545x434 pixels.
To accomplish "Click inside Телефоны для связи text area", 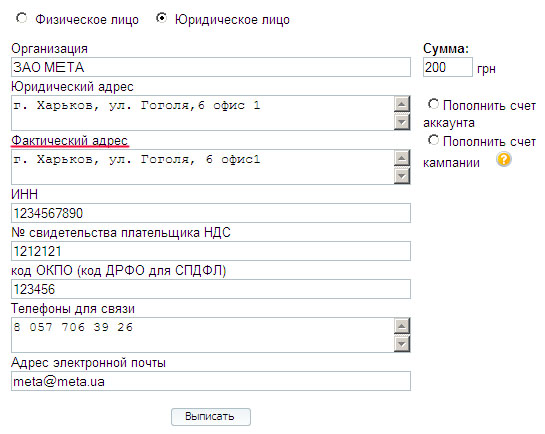I will point(203,335).
